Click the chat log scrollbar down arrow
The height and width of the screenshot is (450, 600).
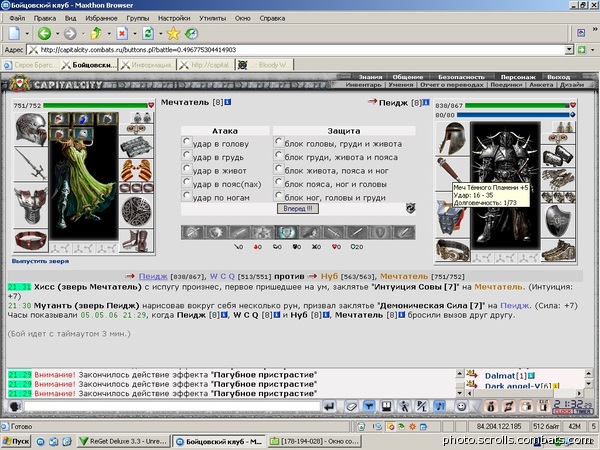coord(460,393)
